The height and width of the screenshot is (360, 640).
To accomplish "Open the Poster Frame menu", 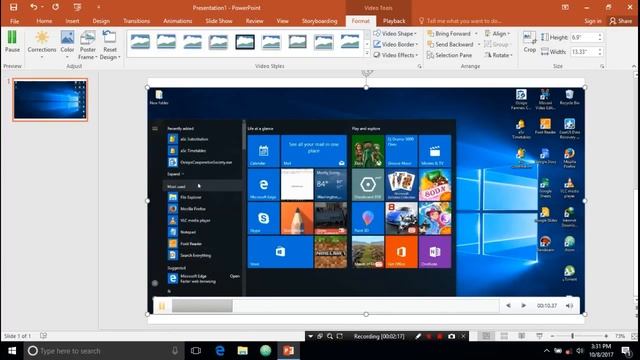I will point(88,44).
